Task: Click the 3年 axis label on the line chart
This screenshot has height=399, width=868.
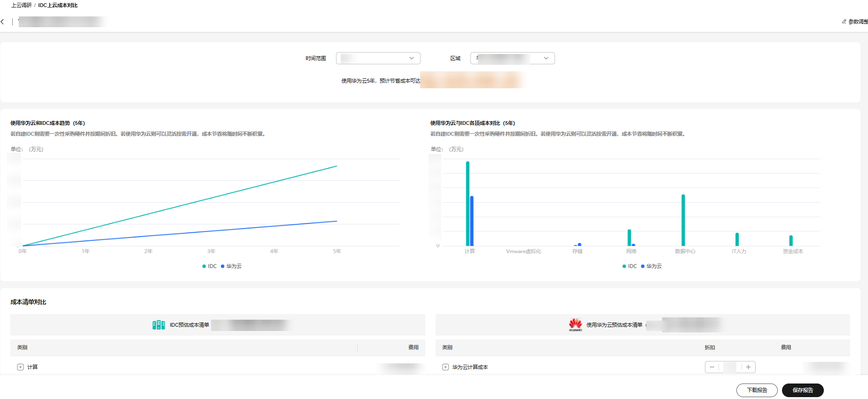Action: pyautogui.click(x=211, y=252)
